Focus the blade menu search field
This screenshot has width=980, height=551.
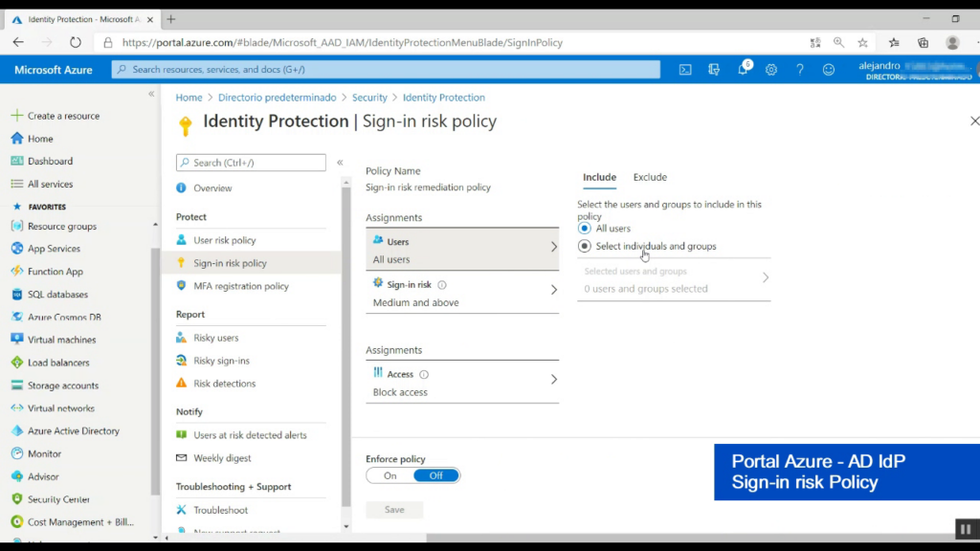251,163
